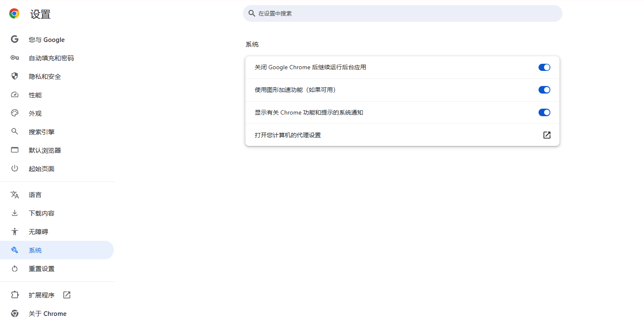Viewport: 644px width, 331px height.
Task: Click the wrench icon for 系统
Action: (15, 250)
